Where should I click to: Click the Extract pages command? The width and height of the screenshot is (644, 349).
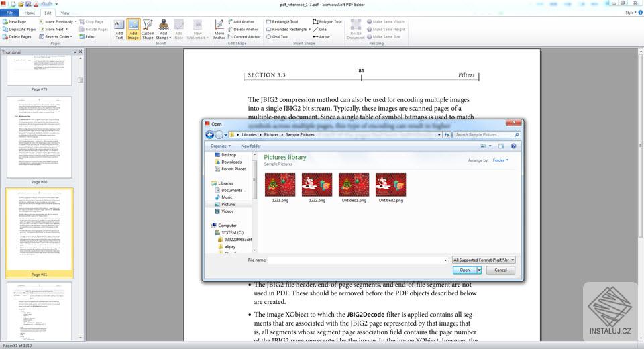pos(87,37)
